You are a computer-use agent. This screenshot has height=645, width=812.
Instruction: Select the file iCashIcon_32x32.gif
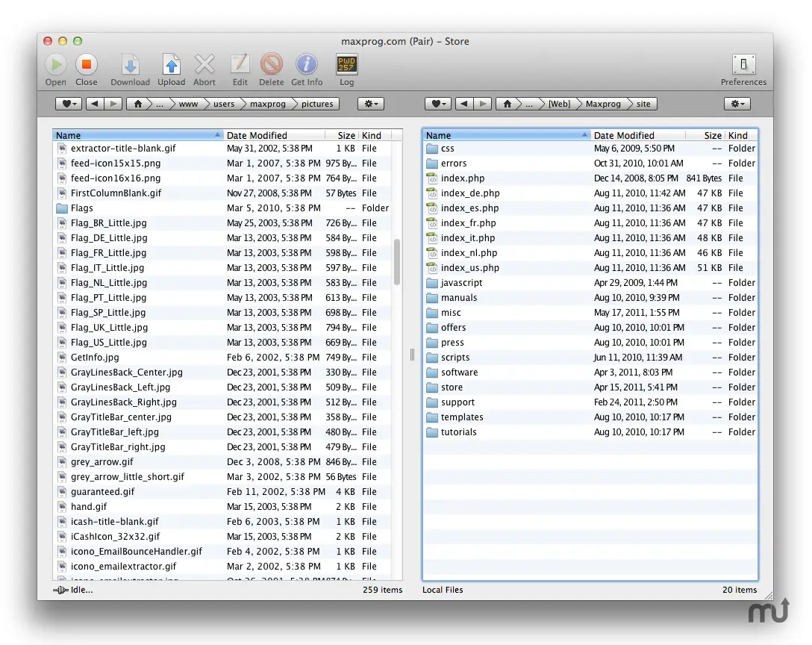tap(222, 537)
